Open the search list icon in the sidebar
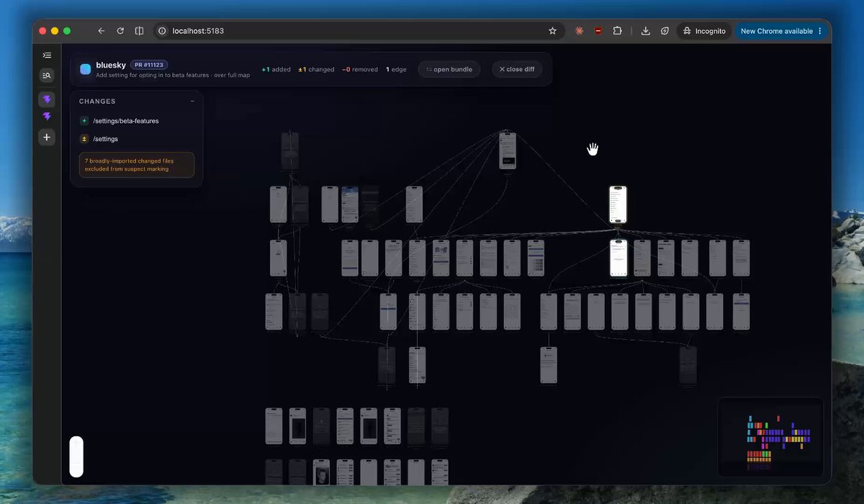Viewport: 864px width, 504px height. pyautogui.click(x=47, y=75)
